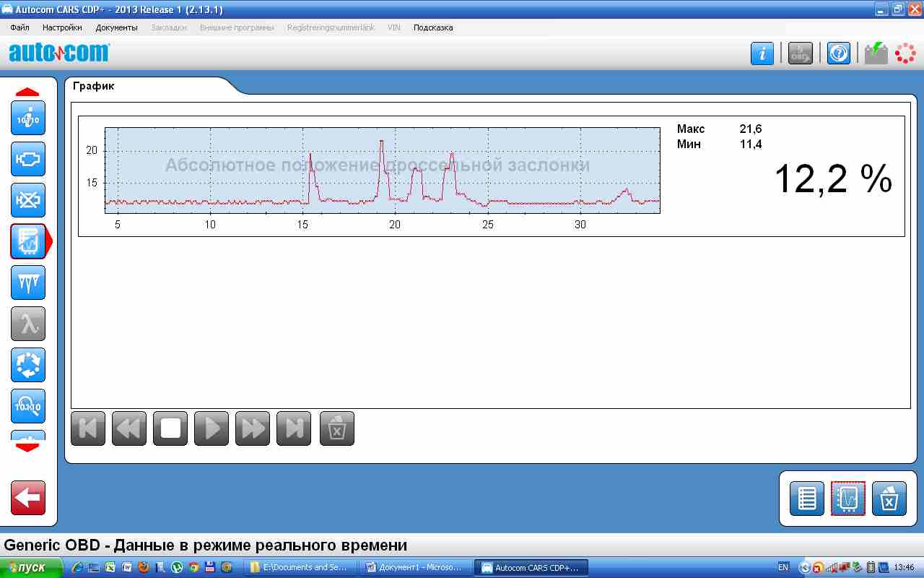924x578 pixels.
Task: Click the freeze frame icicle sidebar icon
Action: click(28, 282)
